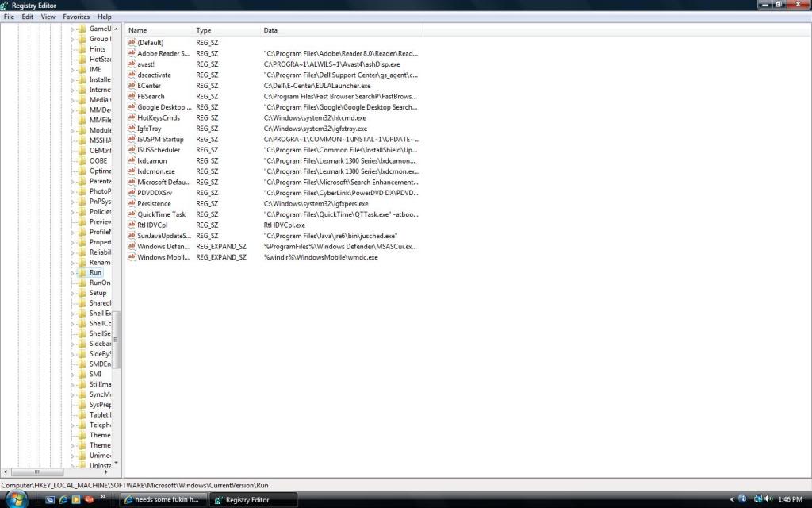Expand the Policies key tree node
The width and height of the screenshot is (812, 508).
(x=72, y=211)
